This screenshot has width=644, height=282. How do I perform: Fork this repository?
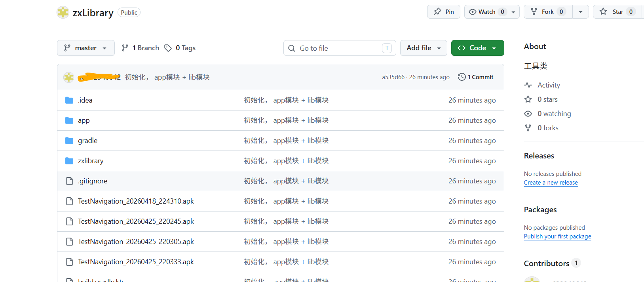coord(548,12)
